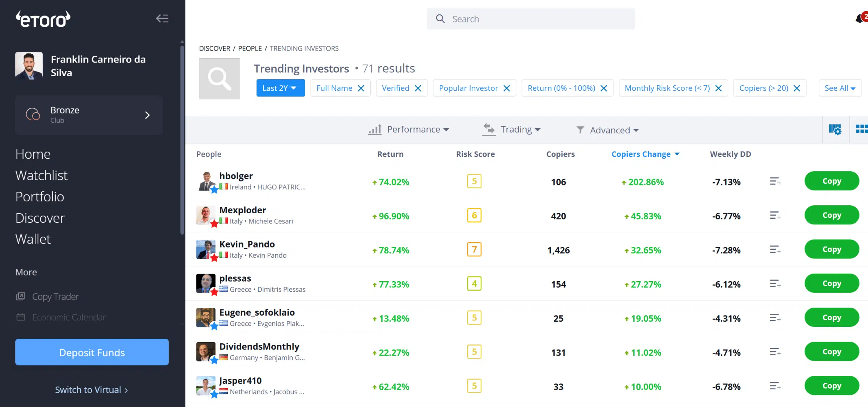Remove the Return (0% - 100%) filter
The width and height of the screenshot is (868, 407).
coord(604,88)
